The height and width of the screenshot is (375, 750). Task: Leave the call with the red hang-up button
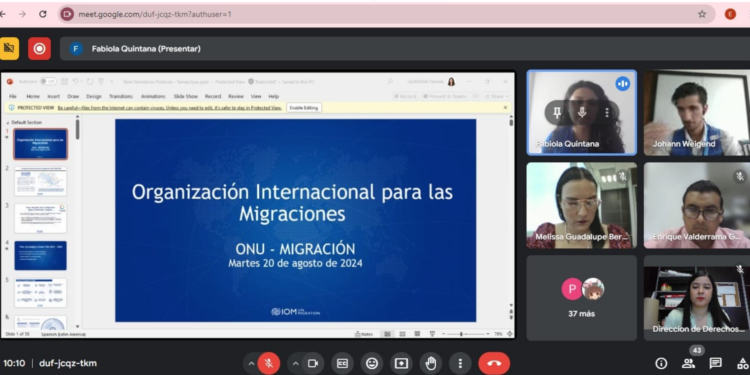tap(494, 364)
